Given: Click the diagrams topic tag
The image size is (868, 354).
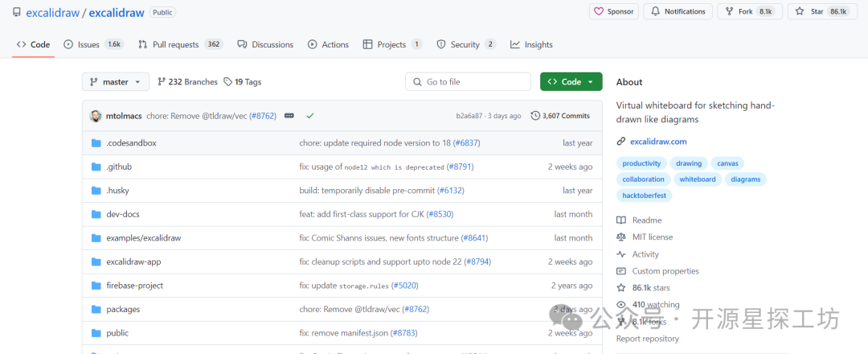Looking at the screenshot, I should click(746, 179).
